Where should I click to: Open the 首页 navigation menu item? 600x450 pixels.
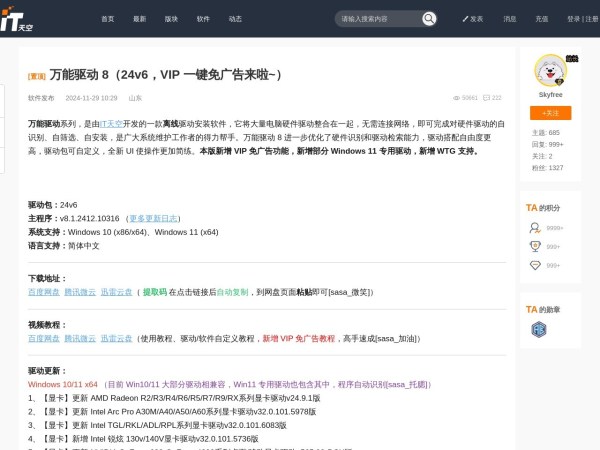pos(108,19)
